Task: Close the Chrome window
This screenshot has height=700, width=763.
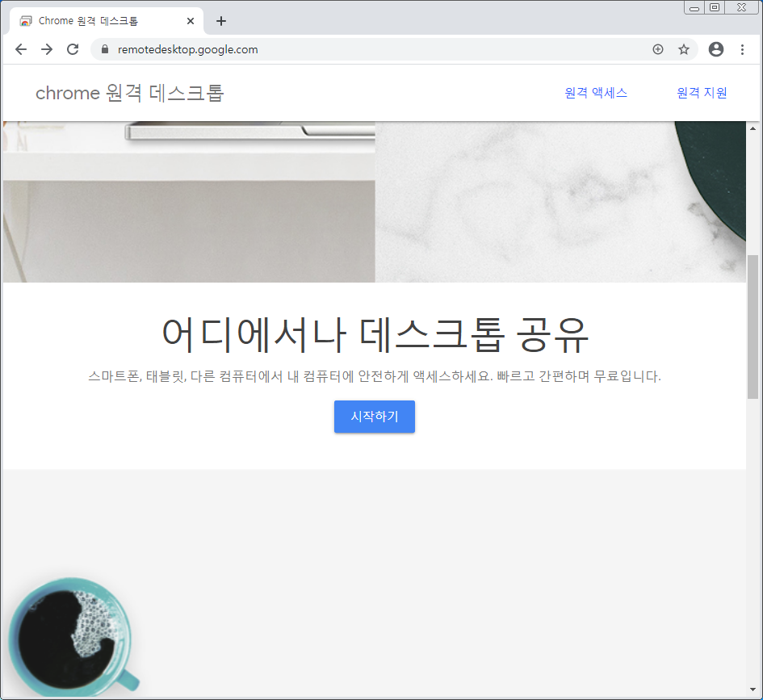Action: (741, 8)
